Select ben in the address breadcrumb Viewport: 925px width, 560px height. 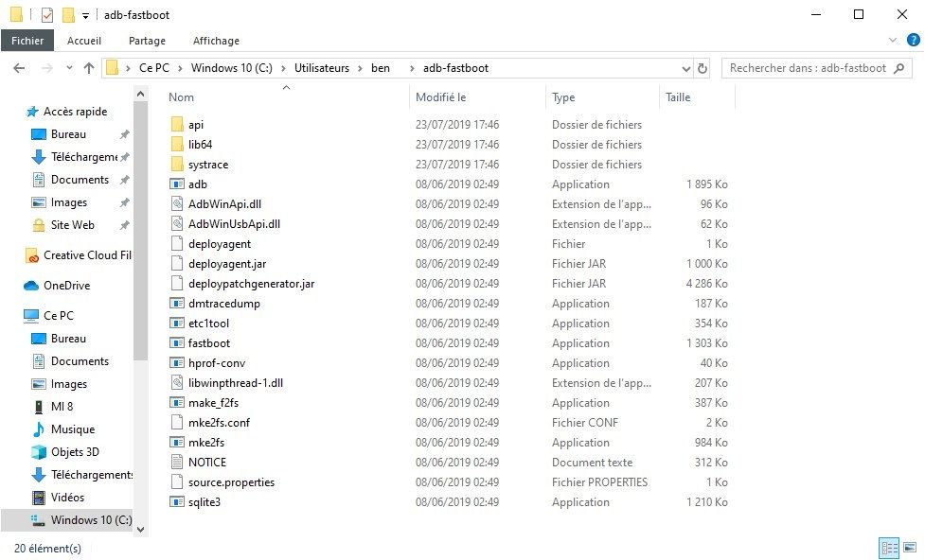click(381, 68)
